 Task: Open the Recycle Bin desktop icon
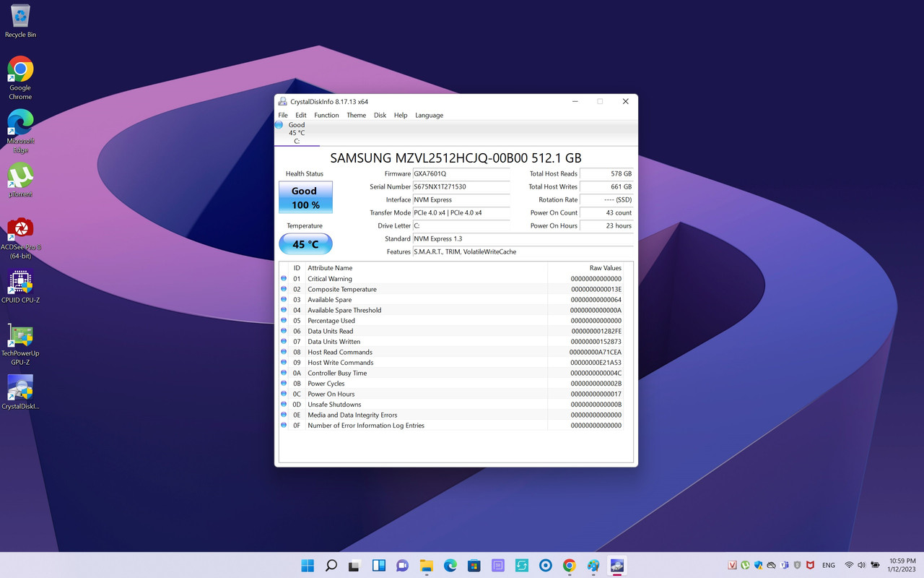(x=20, y=20)
